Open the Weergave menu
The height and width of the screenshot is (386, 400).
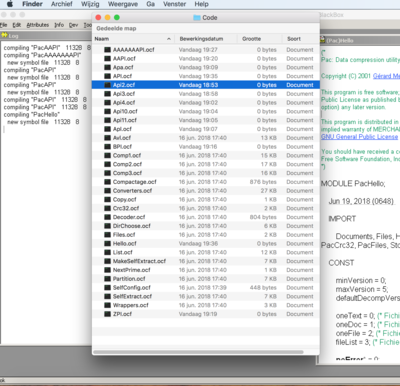[x=123, y=4]
